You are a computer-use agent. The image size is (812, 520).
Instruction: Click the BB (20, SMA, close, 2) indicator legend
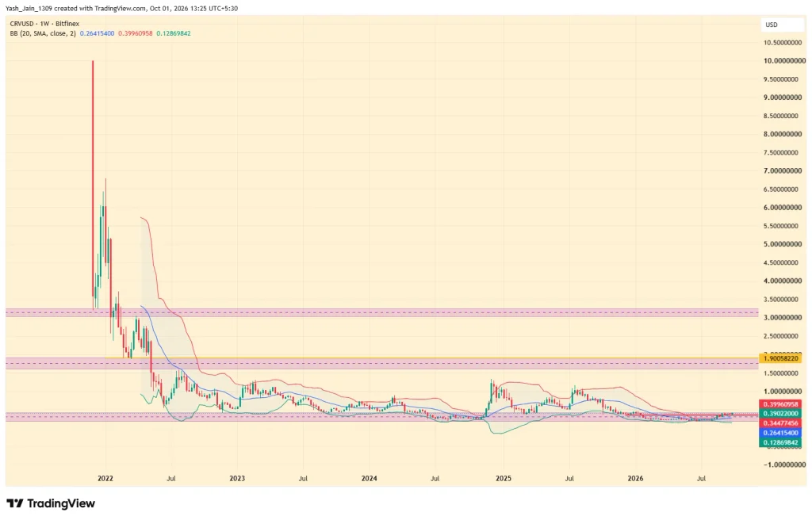pyautogui.click(x=43, y=33)
